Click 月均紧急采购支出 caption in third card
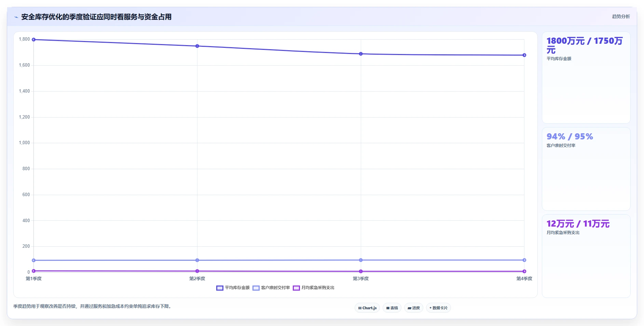The image size is (644, 326). click(563, 233)
